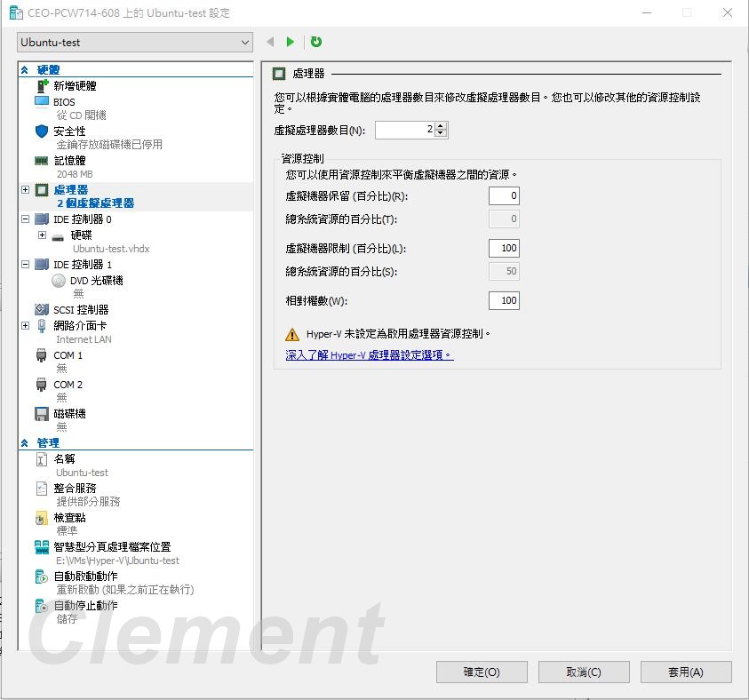Select the 2048 MB memory value
Viewport: 749px width, 700px height.
75,174
